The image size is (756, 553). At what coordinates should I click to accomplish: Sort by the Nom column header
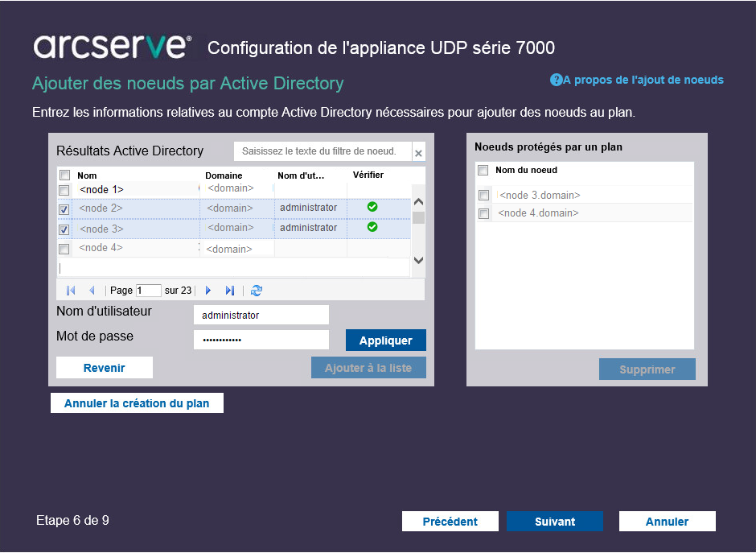click(x=87, y=175)
